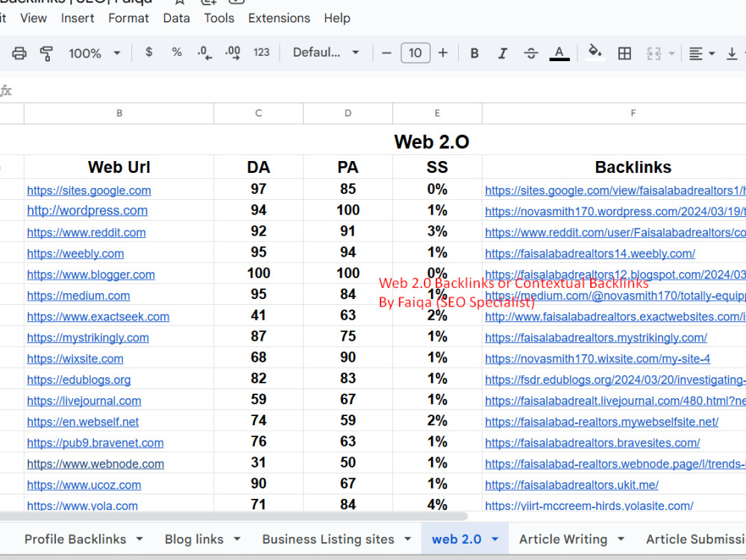Switch to Business Listing sites tab
Viewport: 746px width, 560px height.
(328, 539)
